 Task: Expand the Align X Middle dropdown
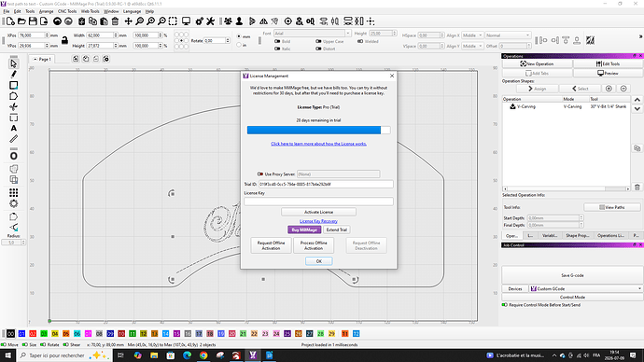(472, 35)
